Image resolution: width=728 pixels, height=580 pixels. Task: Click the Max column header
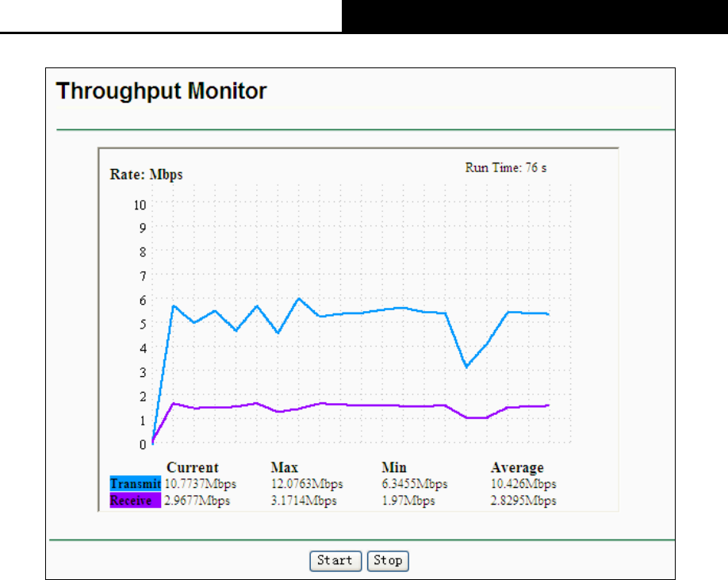pos(284,467)
